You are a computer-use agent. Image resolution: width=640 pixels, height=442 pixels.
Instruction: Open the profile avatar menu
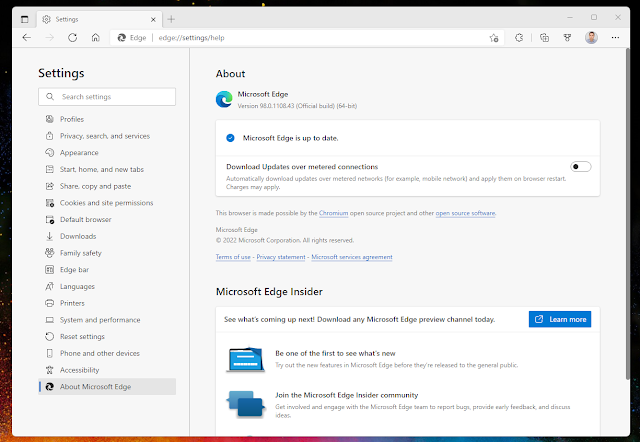click(591, 38)
